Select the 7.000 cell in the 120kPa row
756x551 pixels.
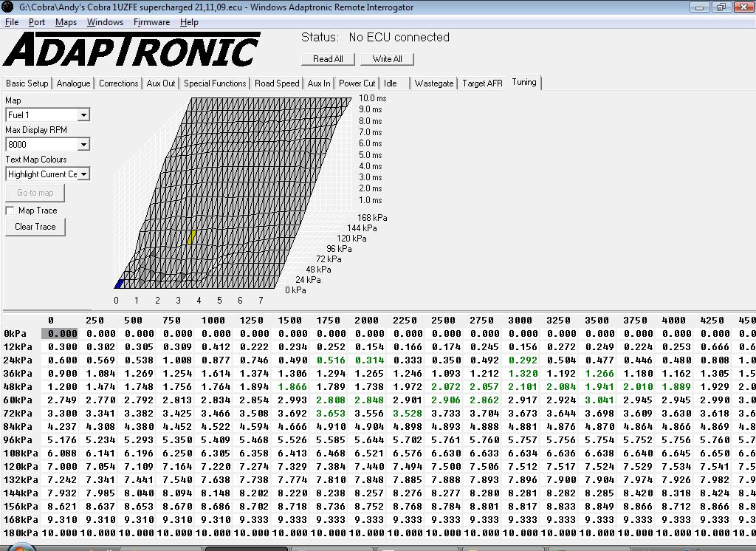tap(63, 467)
